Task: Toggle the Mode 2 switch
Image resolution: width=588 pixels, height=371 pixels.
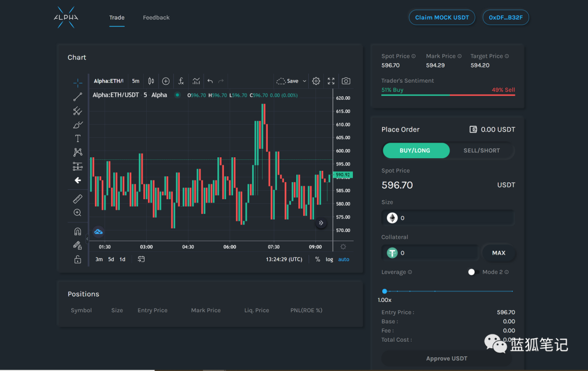Action: (473, 272)
